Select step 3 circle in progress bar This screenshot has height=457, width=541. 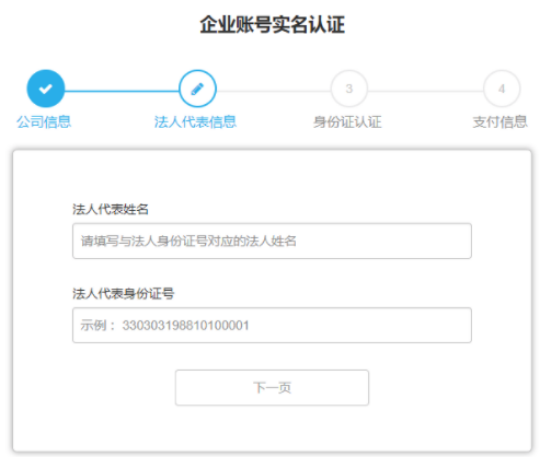pyautogui.click(x=349, y=89)
